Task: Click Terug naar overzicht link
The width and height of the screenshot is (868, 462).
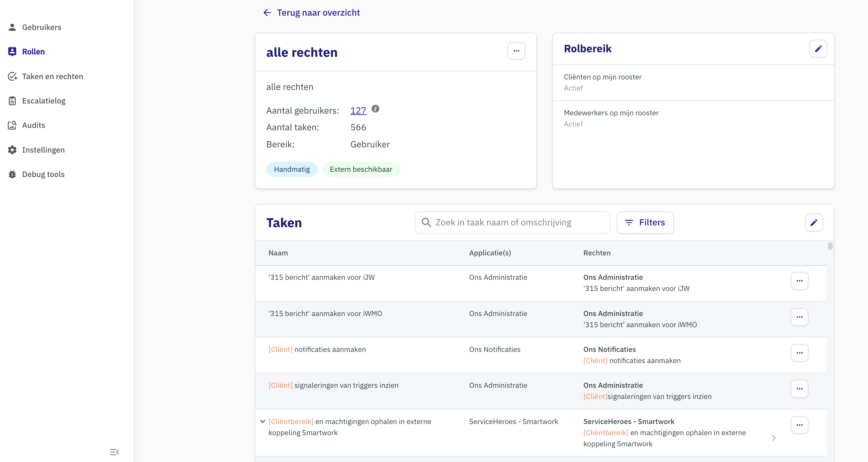Action: point(318,13)
